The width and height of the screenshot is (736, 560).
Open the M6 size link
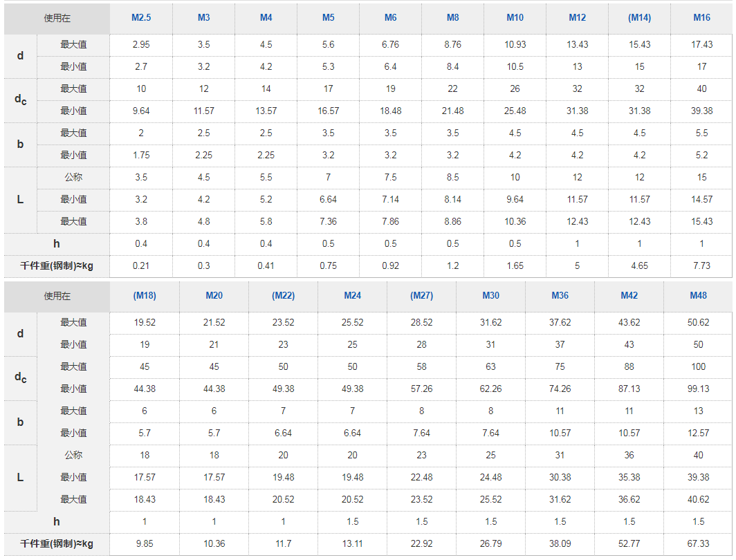391,18
